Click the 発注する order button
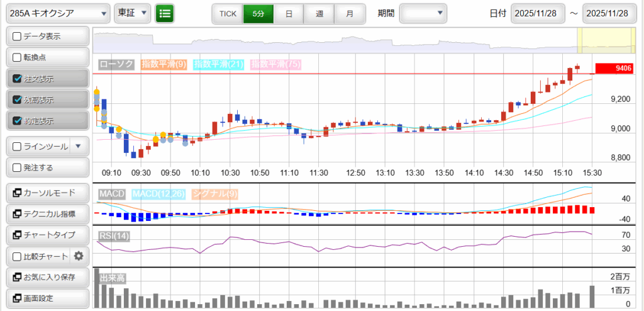Image resolution: width=644 pixels, height=311 pixels. tap(47, 168)
